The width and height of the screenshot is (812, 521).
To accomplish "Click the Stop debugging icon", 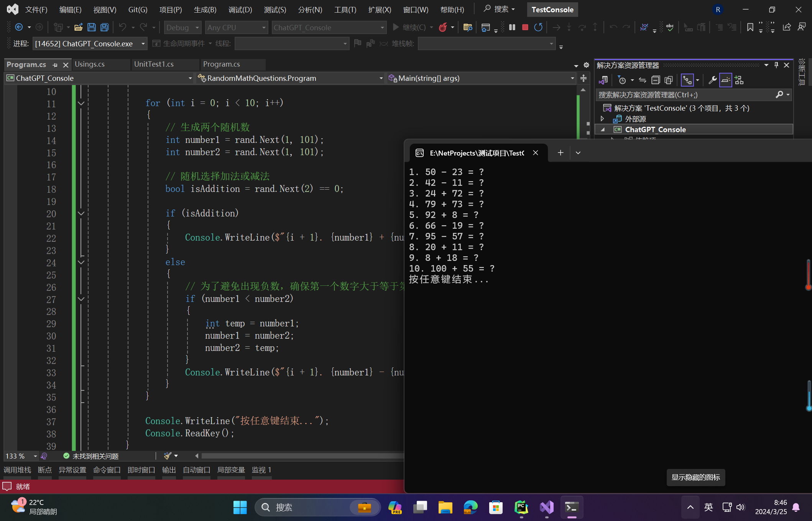I will tap(524, 28).
